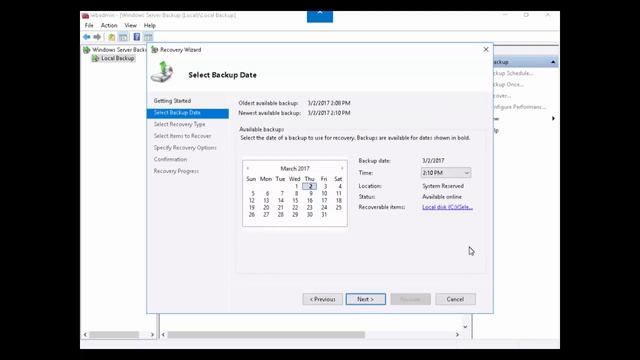This screenshot has height=360, width=640.
Task: Click the Oldest available backup timestamp 3/2/2017 2:08 PM
Action: point(329,103)
